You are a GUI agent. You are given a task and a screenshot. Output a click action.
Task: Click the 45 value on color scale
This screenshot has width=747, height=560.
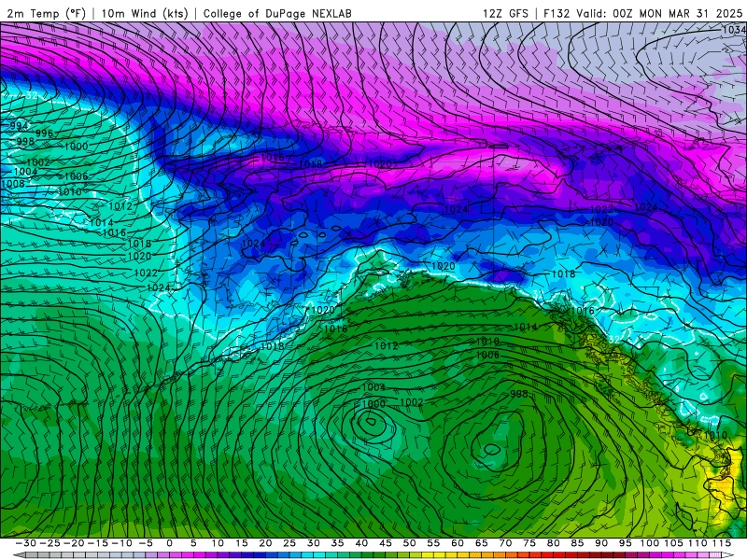coord(386,543)
